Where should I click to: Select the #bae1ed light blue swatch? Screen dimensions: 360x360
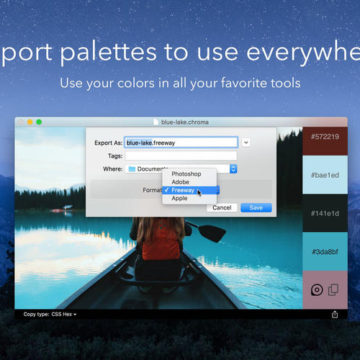(325, 175)
